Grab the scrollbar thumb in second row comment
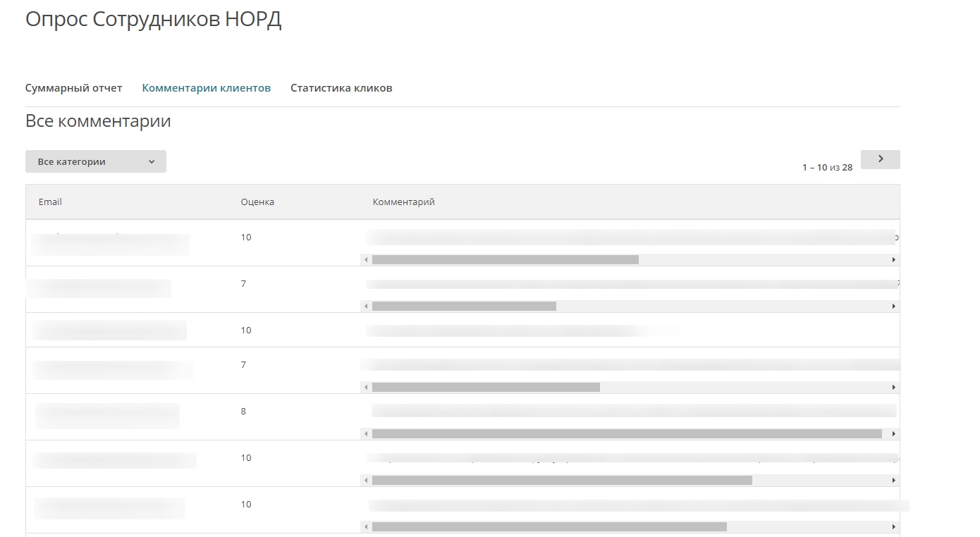 [464, 307]
